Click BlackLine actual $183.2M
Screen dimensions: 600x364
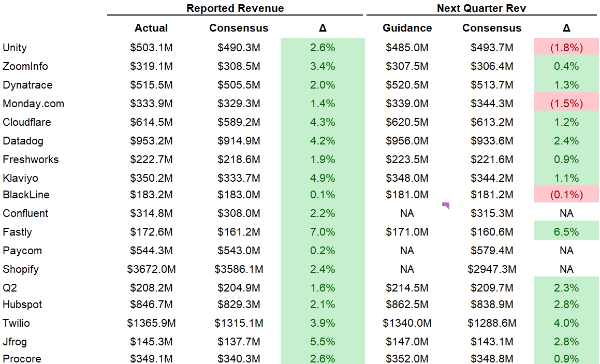[x=151, y=195]
